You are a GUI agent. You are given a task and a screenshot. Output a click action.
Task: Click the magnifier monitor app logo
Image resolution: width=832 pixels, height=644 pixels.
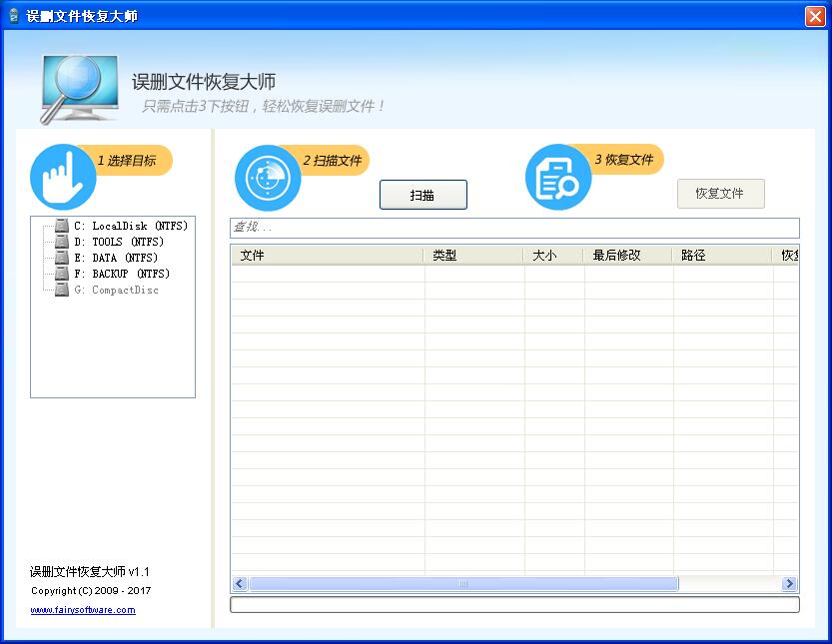[x=79, y=88]
